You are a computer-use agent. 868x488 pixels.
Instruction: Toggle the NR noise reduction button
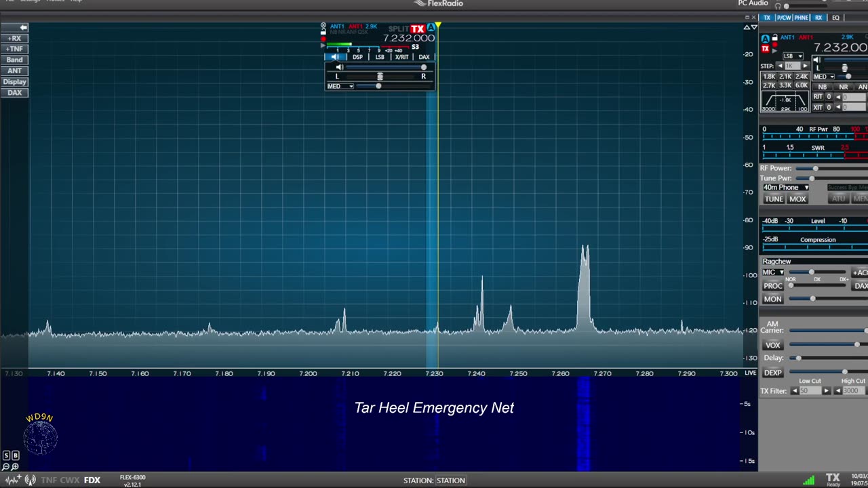(x=844, y=87)
